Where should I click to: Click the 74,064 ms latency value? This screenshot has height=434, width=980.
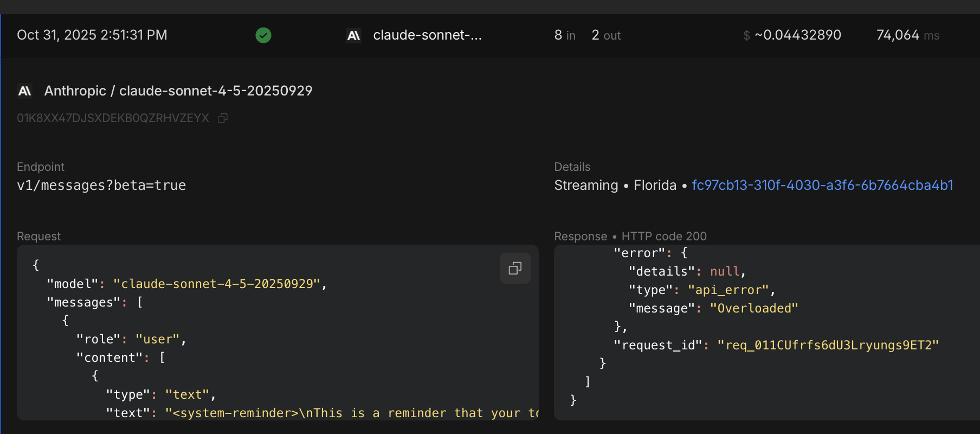click(907, 35)
